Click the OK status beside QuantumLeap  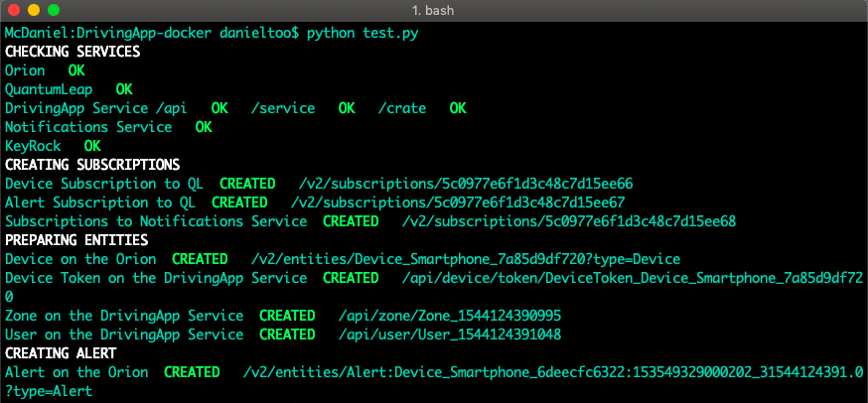pyautogui.click(x=124, y=89)
